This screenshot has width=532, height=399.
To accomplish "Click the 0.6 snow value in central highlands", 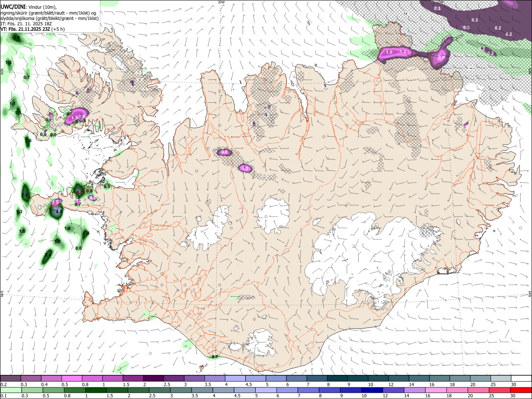I will click(x=224, y=153).
